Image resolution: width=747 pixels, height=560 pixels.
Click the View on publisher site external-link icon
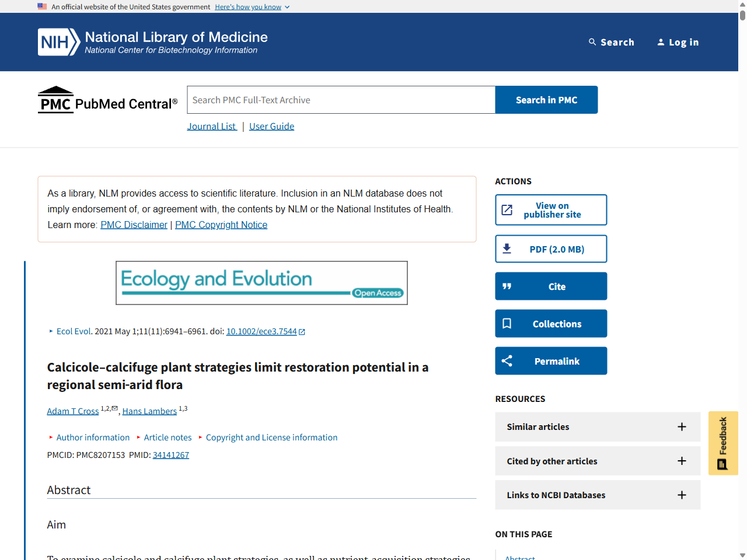[x=507, y=209]
